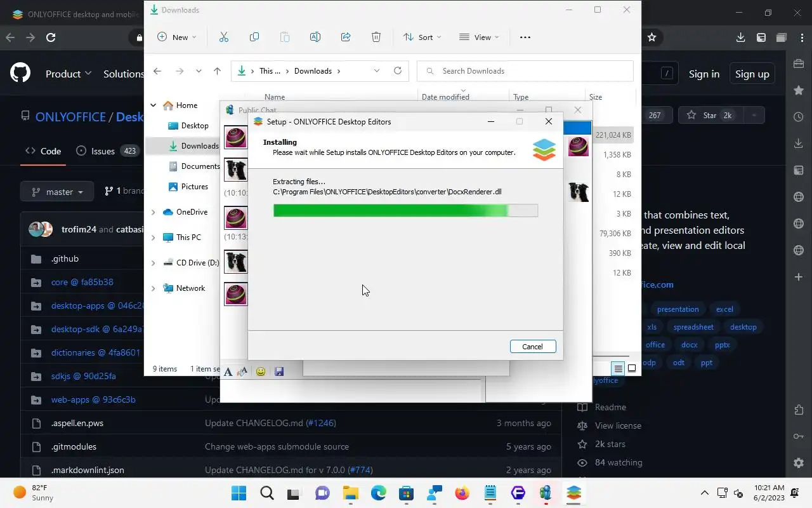The image size is (812, 508).
Task: Open the sdkjs @ 90d25fa submodule
Action: point(84,376)
